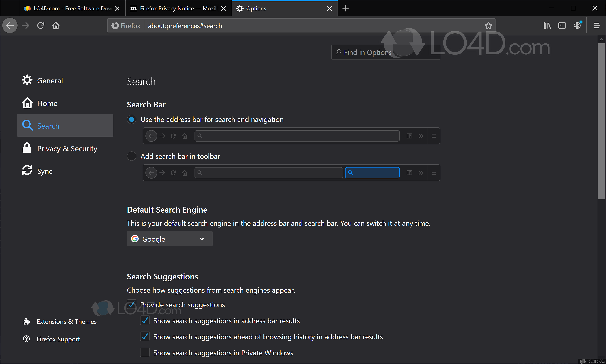Viewport: 606px width, 364px height.
Task: Open the Firefox account profile icon
Action: coord(577,25)
